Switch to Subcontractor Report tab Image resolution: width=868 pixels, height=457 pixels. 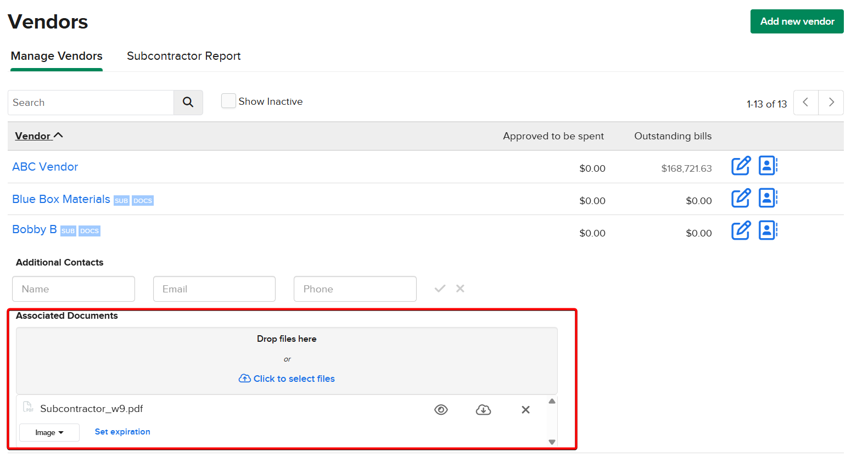(x=183, y=56)
